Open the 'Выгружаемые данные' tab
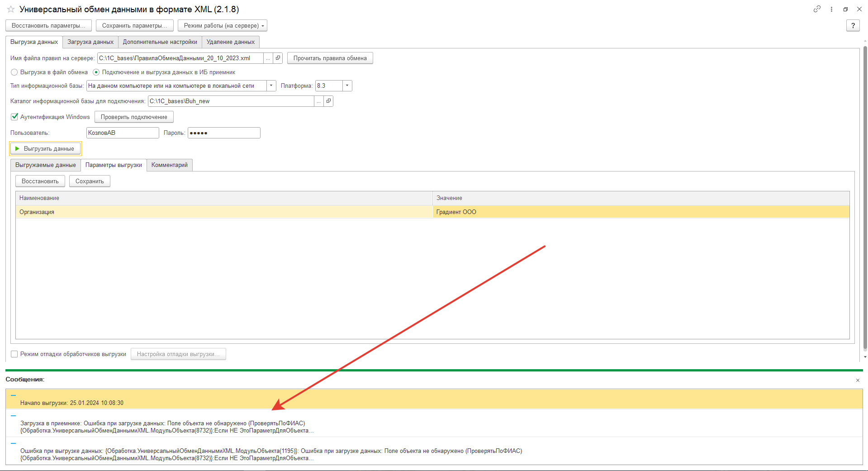This screenshot has width=868, height=471. (x=45, y=165)
